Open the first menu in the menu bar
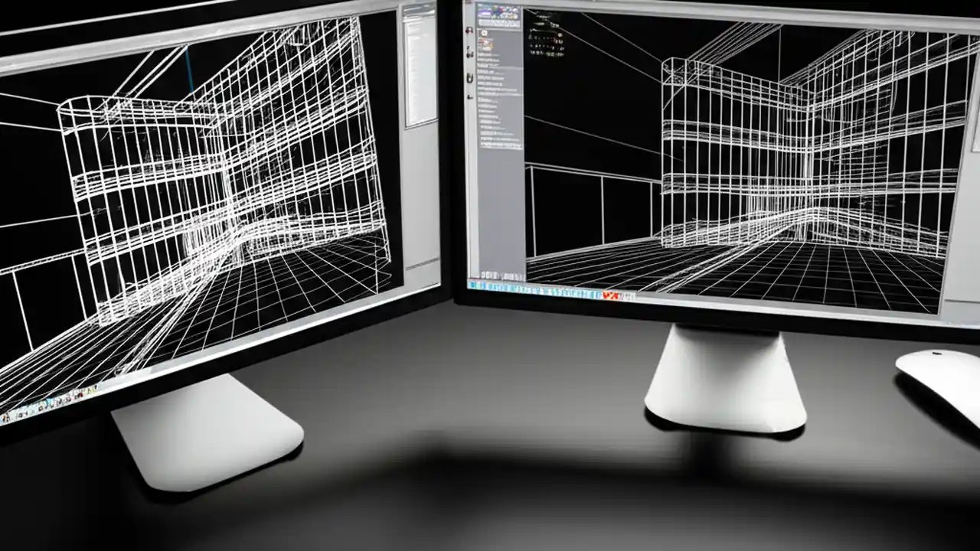This screenshot has height=551, width=980. [x=482, y=4]
